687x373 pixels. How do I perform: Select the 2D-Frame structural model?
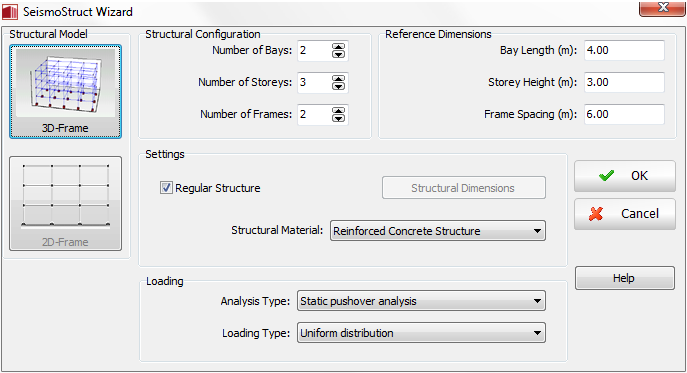click(x=65, y=203)
